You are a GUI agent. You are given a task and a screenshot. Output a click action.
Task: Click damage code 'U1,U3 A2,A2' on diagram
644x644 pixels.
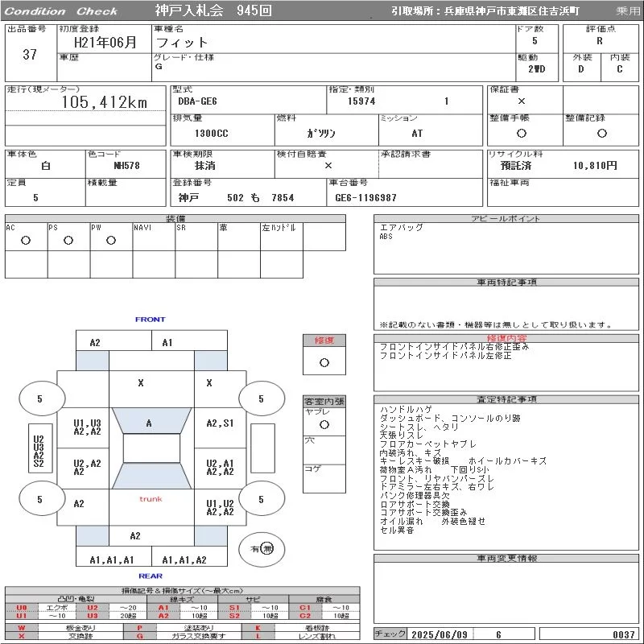[87, 427]
